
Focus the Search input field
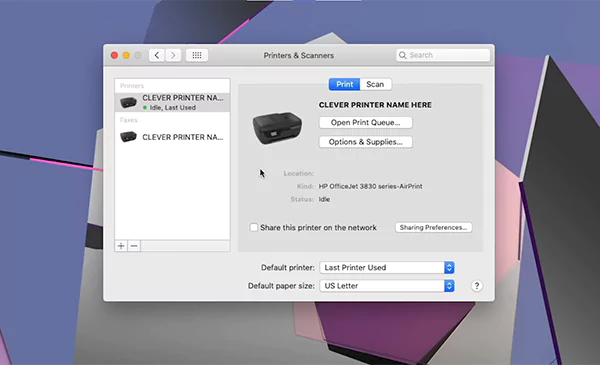(443, 55)
